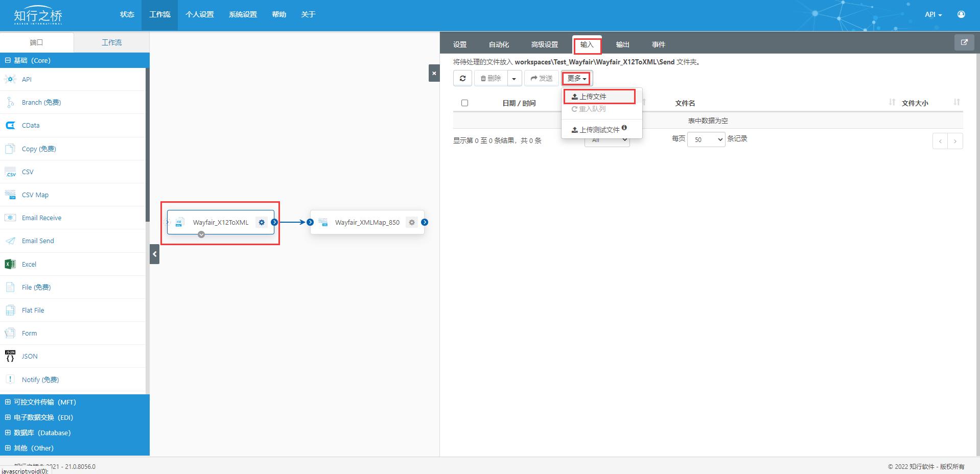
Task: Open the 更多 dropdown
Action: click(575, 78)
